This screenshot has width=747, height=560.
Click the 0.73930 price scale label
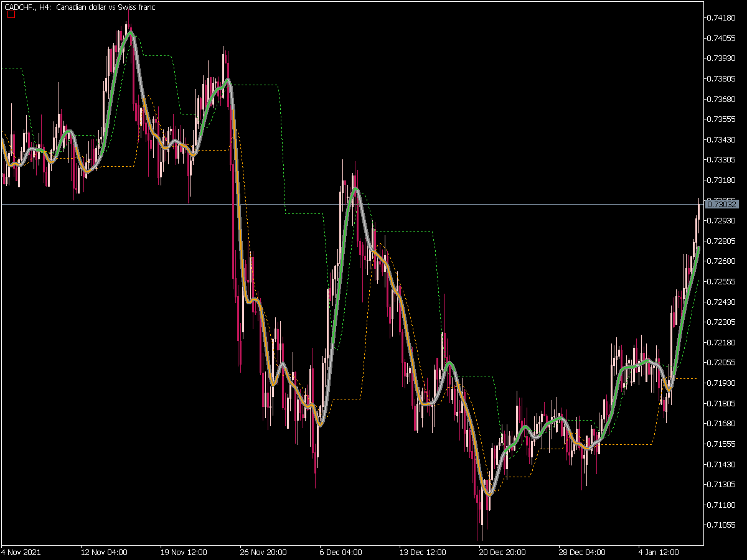coord(722,58)
